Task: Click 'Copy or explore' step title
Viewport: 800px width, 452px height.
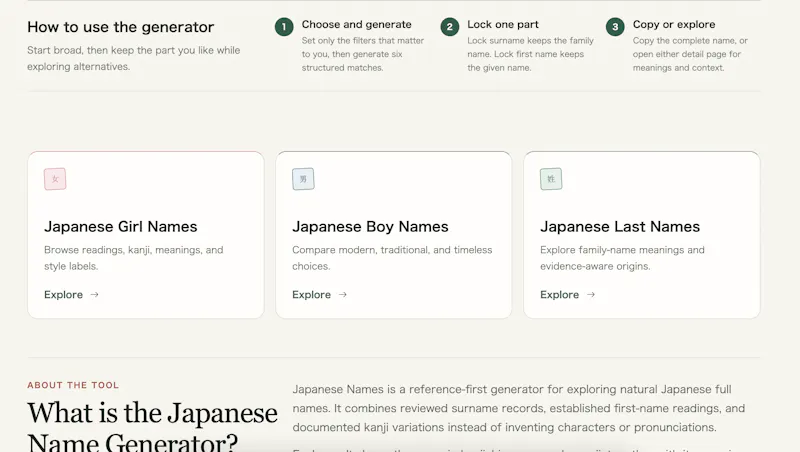Action: point(673,24)
